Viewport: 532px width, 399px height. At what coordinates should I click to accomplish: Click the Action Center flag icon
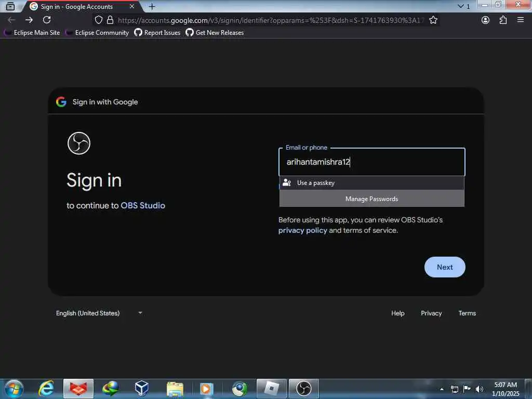click(467, 389)
